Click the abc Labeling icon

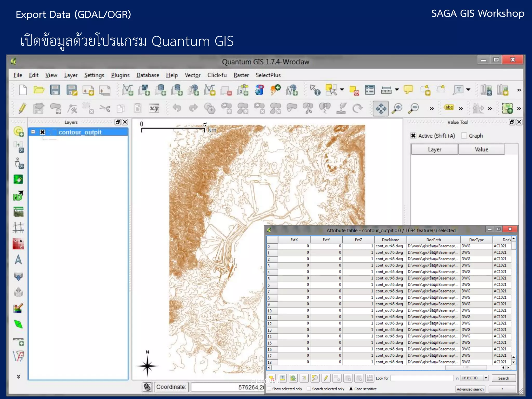pyautogui.click(x=449, y=108)
